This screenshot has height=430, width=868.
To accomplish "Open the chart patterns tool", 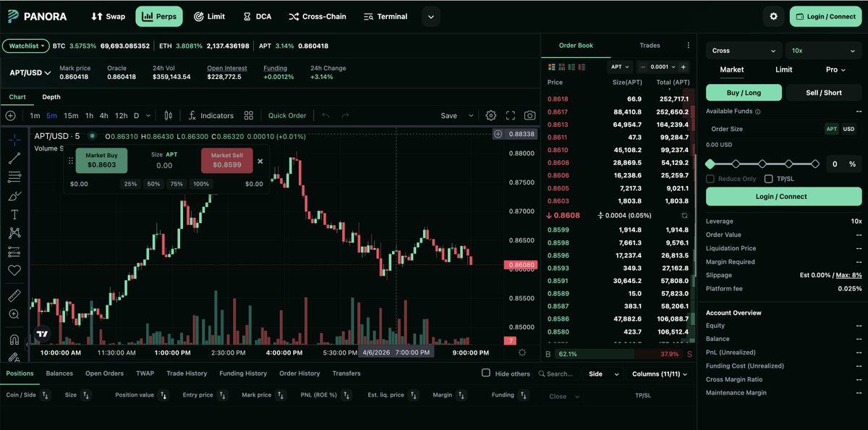I will (x=14, y=233).
